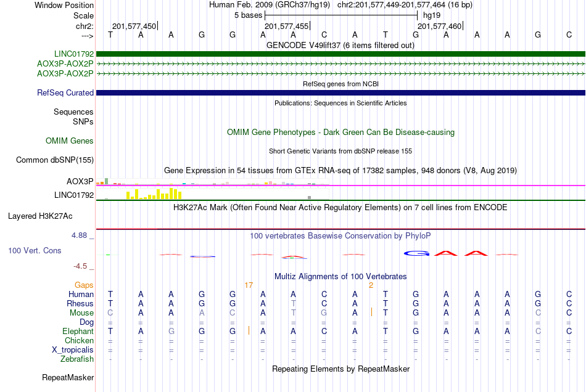Select the Elephant alignment row label
The image size is (586, 392).
[78, 331]
